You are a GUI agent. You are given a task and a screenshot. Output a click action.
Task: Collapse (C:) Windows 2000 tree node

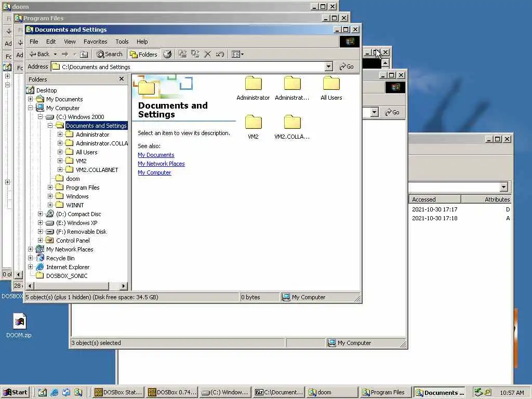(x=41, y=117)
